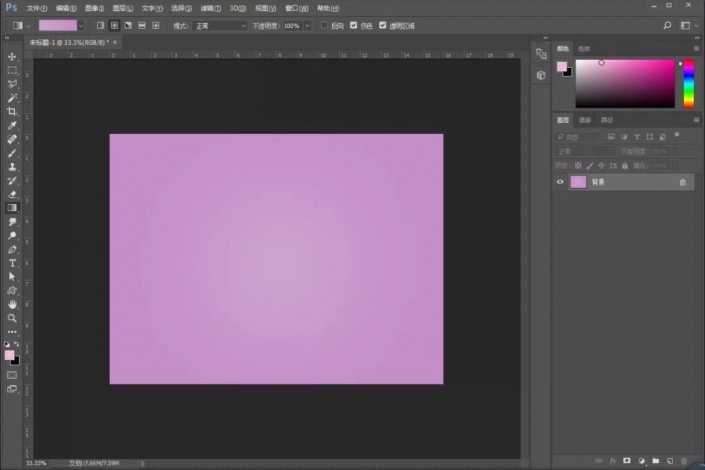Click the radial gradient type button
Image resolution: width=705 pixels, height=470 pixels.
[x=114, y=25]
